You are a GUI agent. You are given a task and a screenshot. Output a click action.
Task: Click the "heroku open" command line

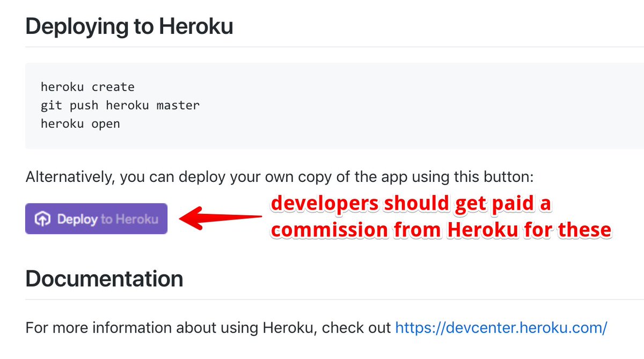80,124
